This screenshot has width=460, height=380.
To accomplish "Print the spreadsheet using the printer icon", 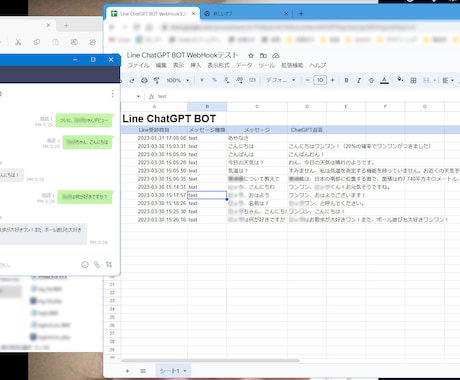I will [144, 80].
